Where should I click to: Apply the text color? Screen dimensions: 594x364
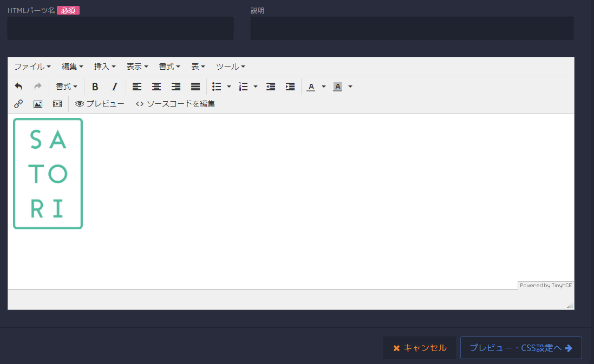(311, 87)
